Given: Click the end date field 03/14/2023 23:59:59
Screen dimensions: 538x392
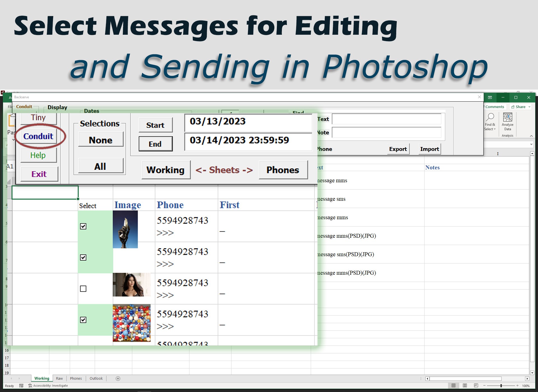Looking at the screenshot, I should [248, 142].
